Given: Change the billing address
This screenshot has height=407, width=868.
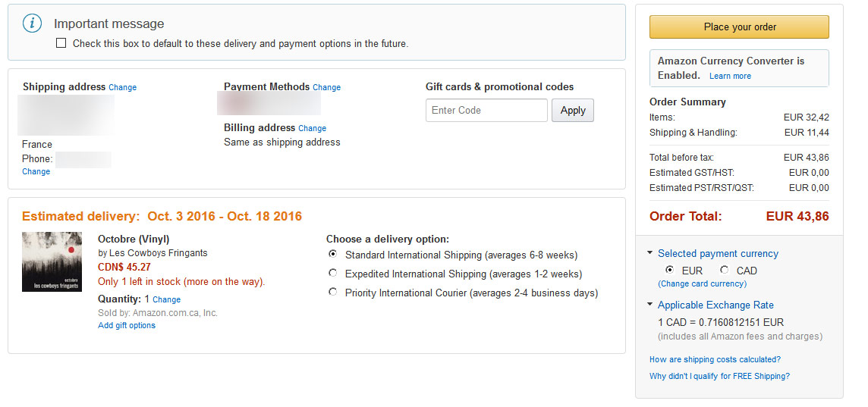Looking at the screenshot, I should [x=312, y=128].
